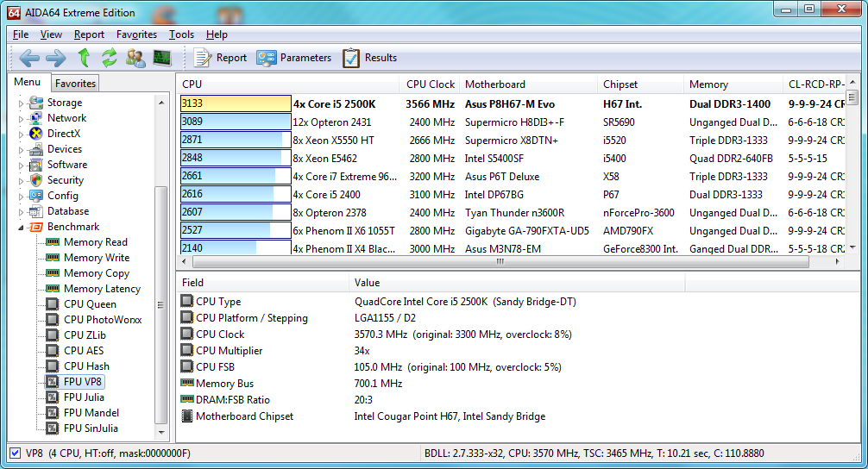868x469 pixels.
Task: Open the View menu
Action: 51,34
